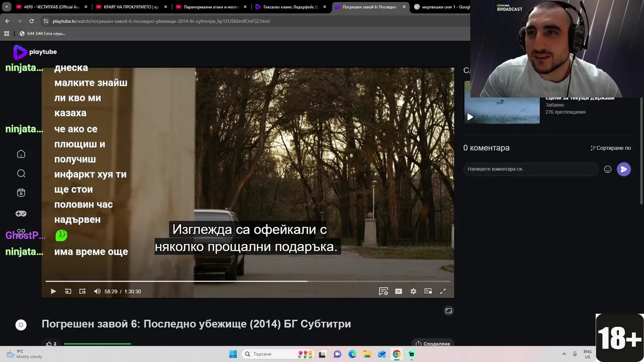
Task: Open '3:44 Сега слуш...' bookmark
Action: pyautogui.click(x=42, y=34)
